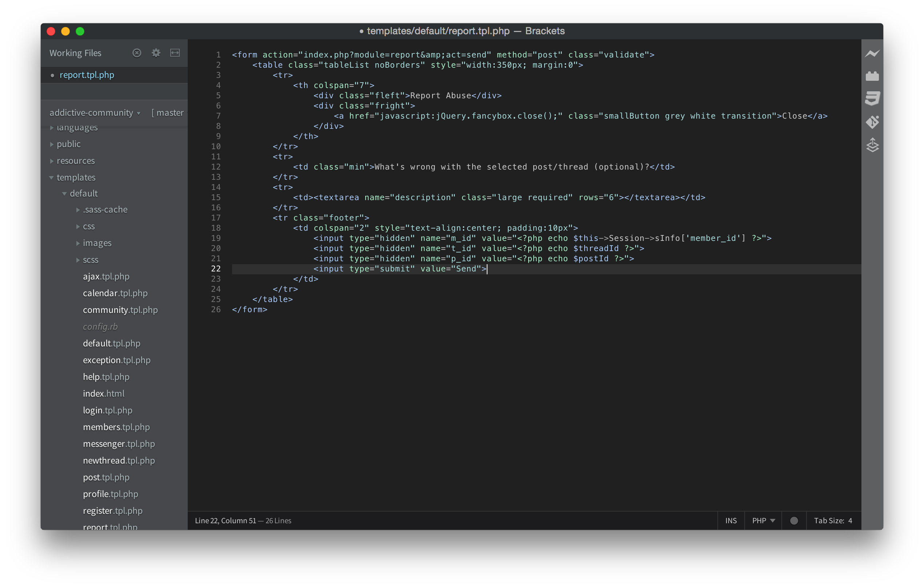Viewport: 924px width, 588px height.
Task: Click the CSS3 shield icon
Action: [872, 98]
